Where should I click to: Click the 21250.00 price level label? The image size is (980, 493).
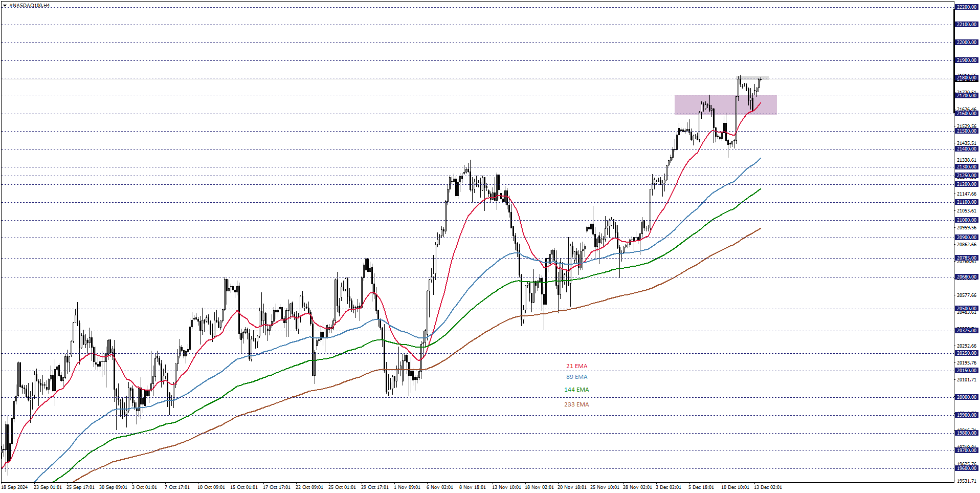pyautogui.click(x=966, y=176)
